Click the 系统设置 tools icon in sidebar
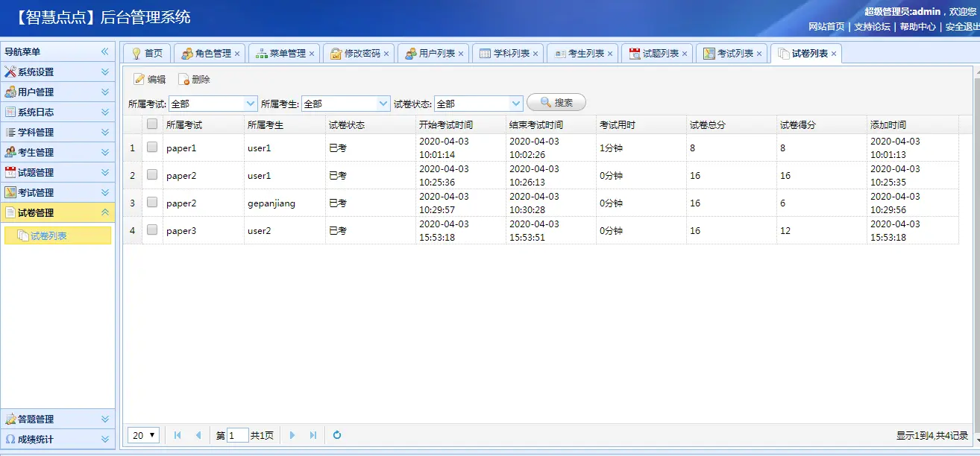The width and height of the screenshot is (980, 456). point(10,72)
